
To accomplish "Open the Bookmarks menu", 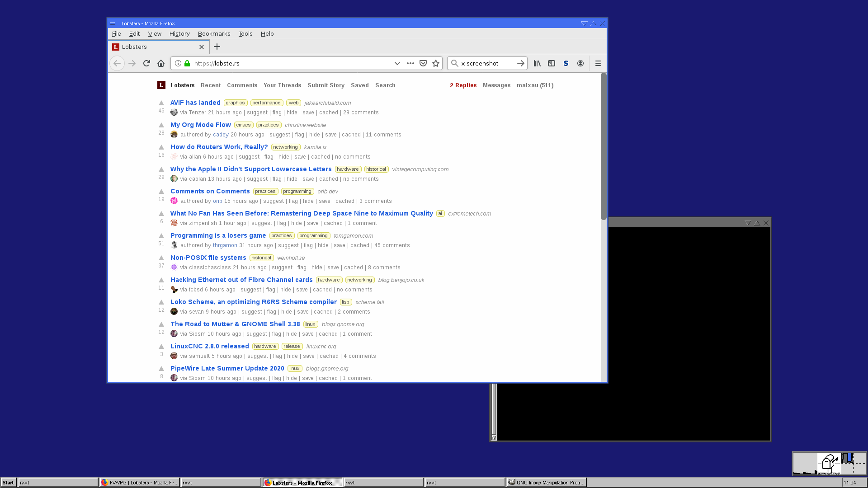I will coord(214,34).
